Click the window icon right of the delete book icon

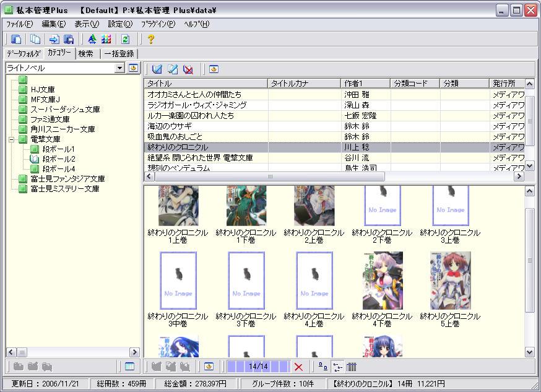coord(214,69)
